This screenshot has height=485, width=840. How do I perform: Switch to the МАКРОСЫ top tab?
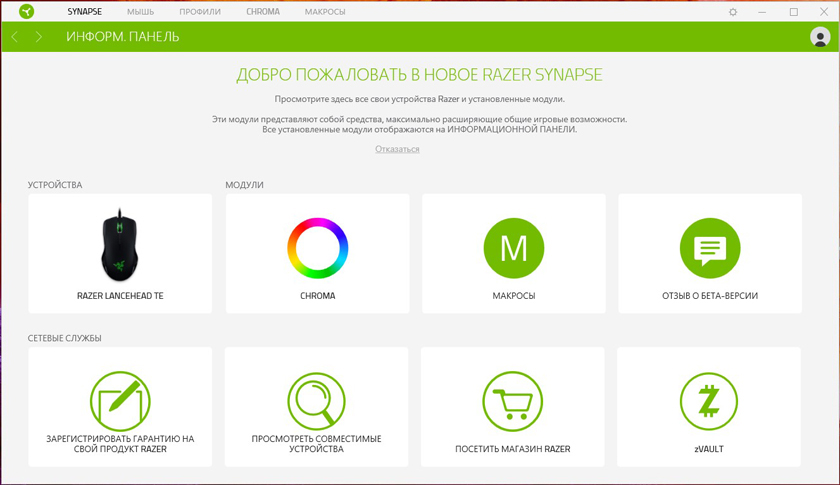325,12
